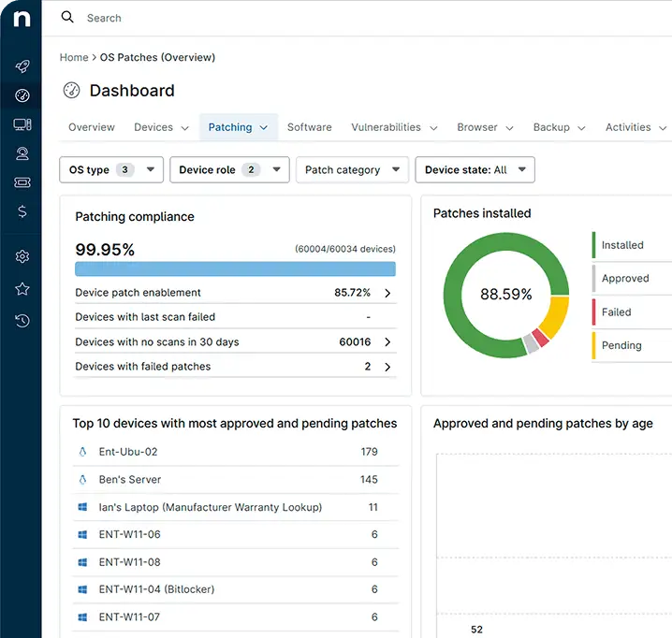Click the Windows icon beside ENT-W11-06
672x638 pixels.
pyautogui.click(x=82, y=534)
